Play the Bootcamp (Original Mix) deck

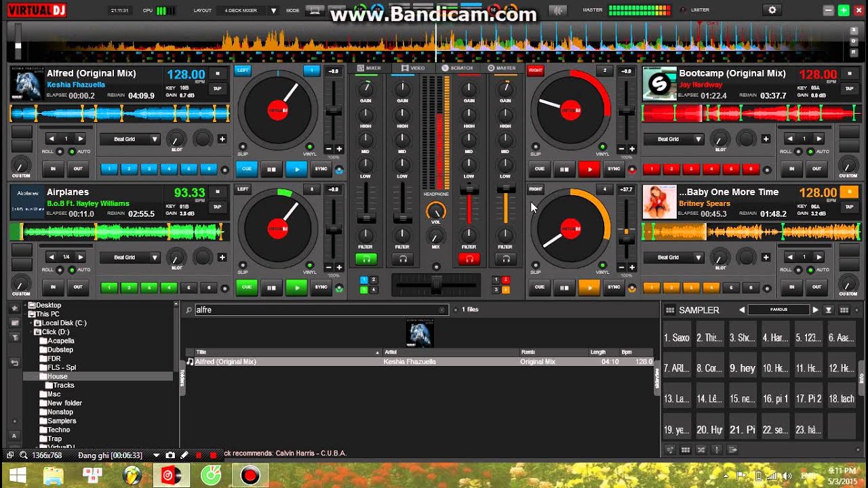589,169
